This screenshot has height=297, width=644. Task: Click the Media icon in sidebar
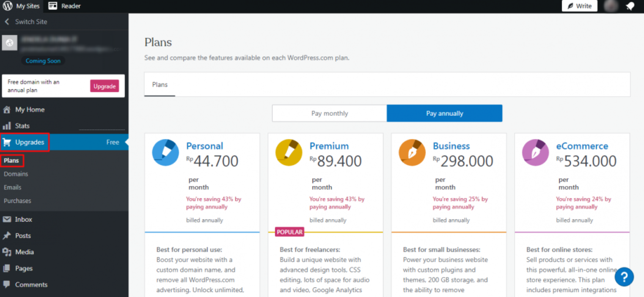pyautogui.click(x=7, y=252)
